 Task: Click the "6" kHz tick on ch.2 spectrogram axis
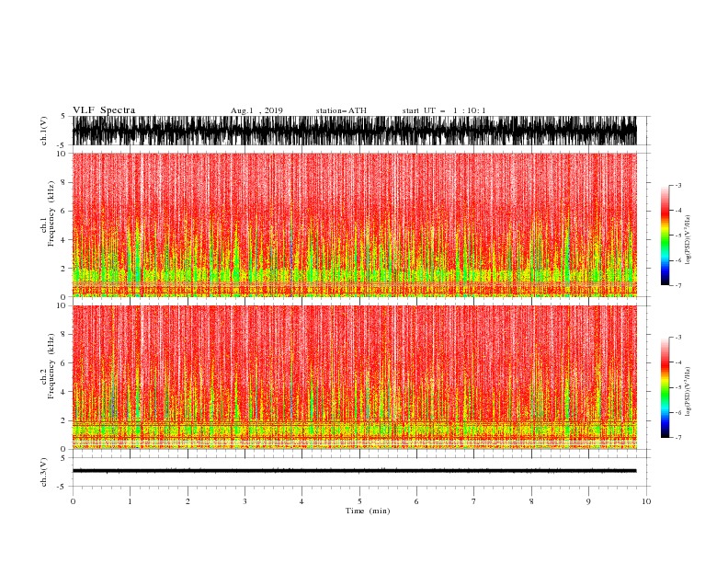63,363
